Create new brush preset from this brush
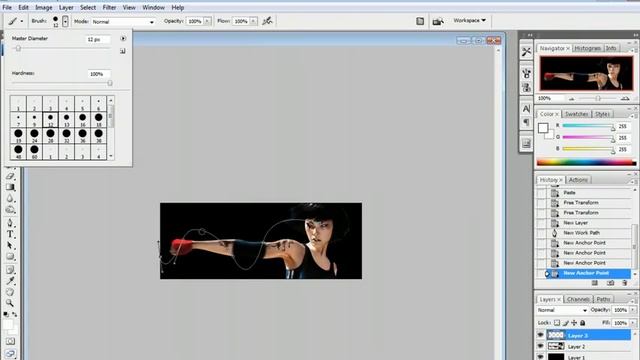The image size is (640, 360). [x=123, y=51]
